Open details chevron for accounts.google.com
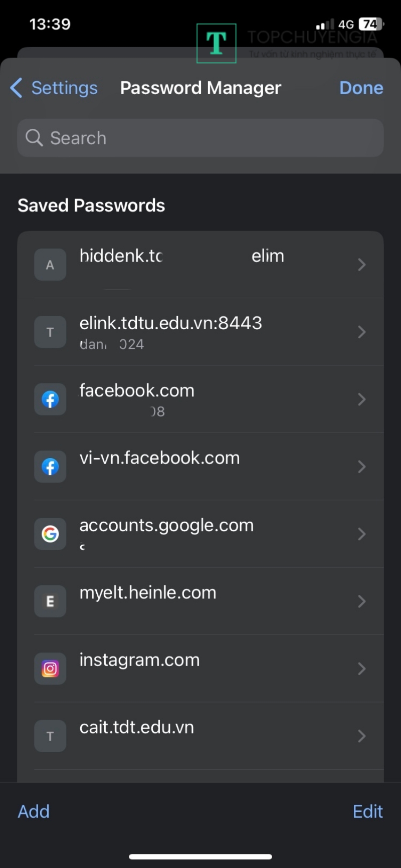The width and height of the screenshot is (401, 868). (361, 534)
